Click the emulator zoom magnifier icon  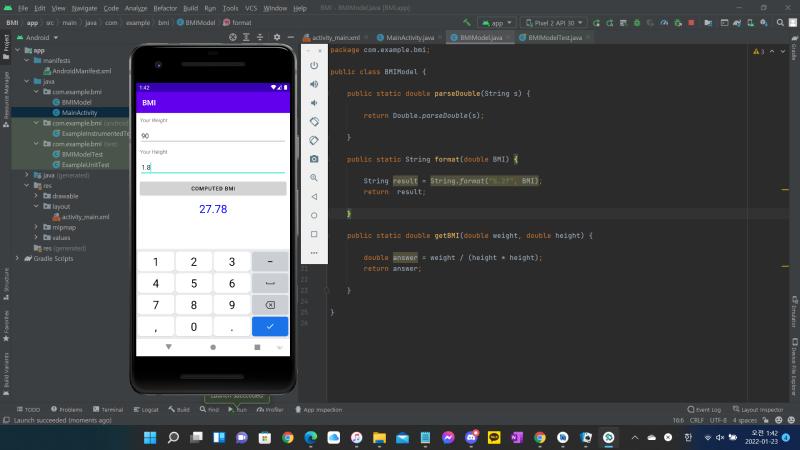tap(314, 178)
